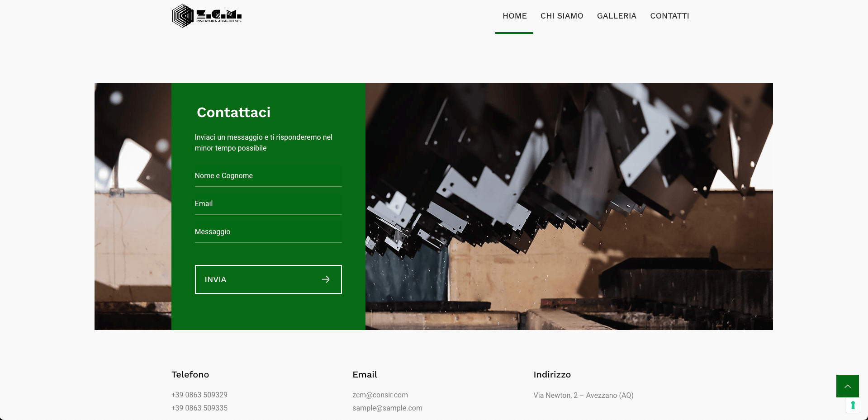Click the Telefono section heading
This screenshot has height=420, width=868.
[190, 375]
